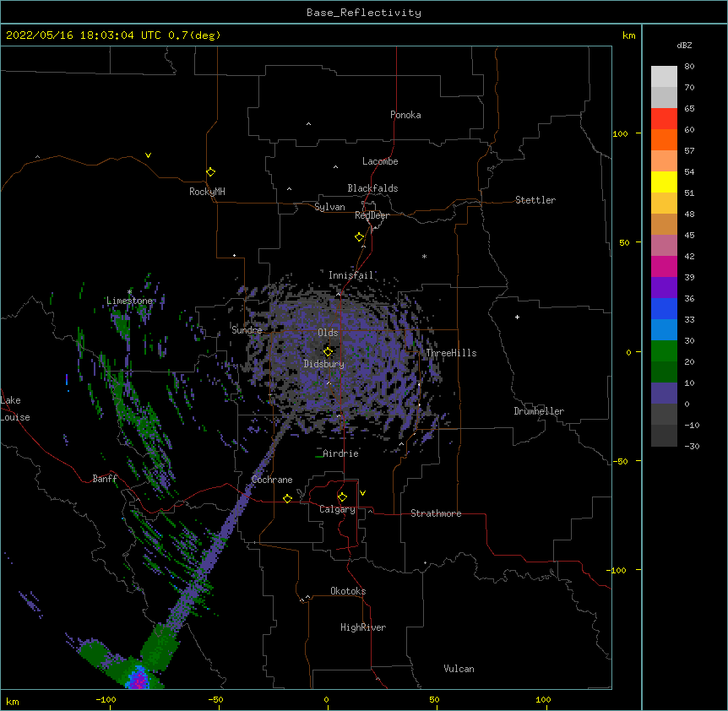Image resolution: width=728 pixels, height=711 pixels.
Task: Click the 45 value on dBZ legend
Action: click(x=689, y=236)
